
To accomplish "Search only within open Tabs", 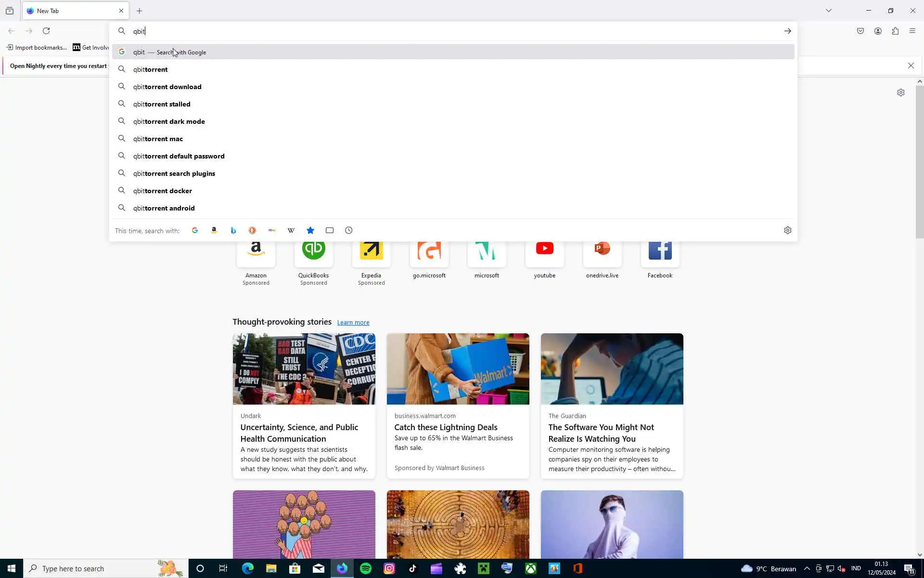I will (330, 231).
